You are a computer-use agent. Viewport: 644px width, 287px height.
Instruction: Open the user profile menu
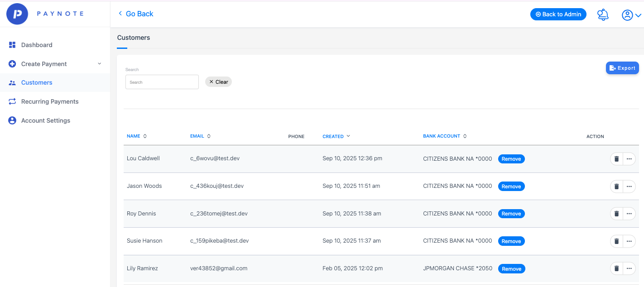631,15
